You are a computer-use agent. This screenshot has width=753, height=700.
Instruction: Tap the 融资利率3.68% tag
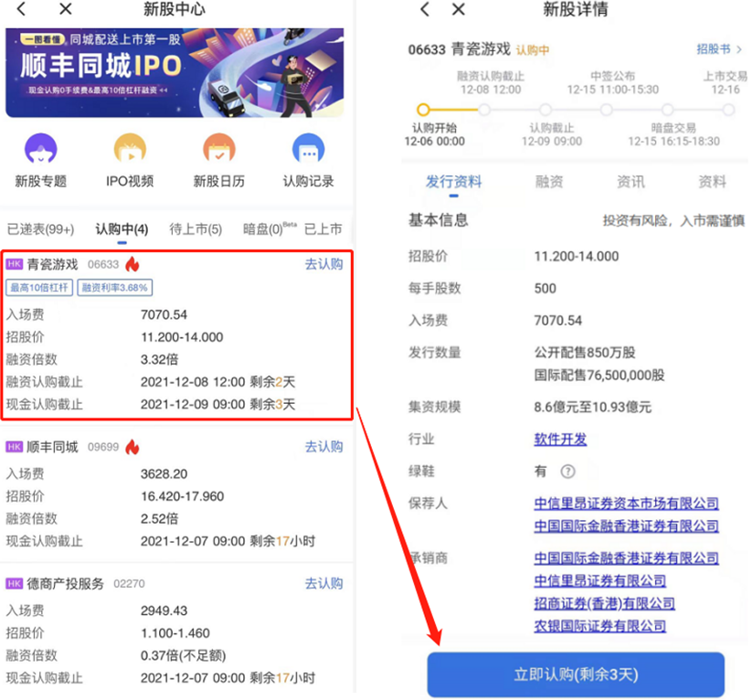(x=115, y=288)
